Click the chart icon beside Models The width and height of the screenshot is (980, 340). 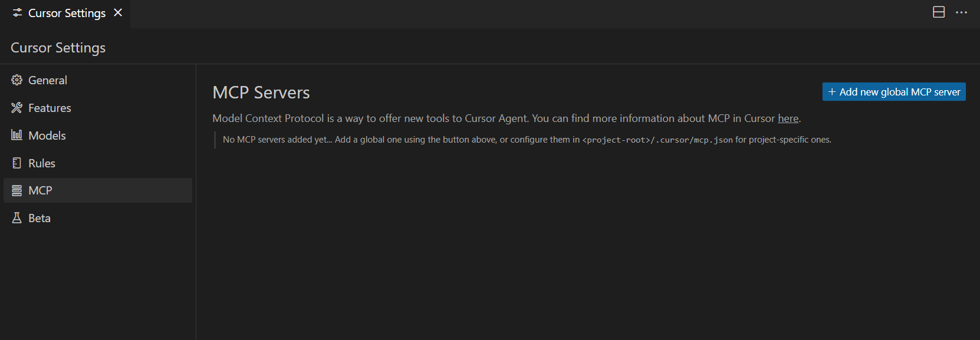pyautogui.click(x=17, y=135)
